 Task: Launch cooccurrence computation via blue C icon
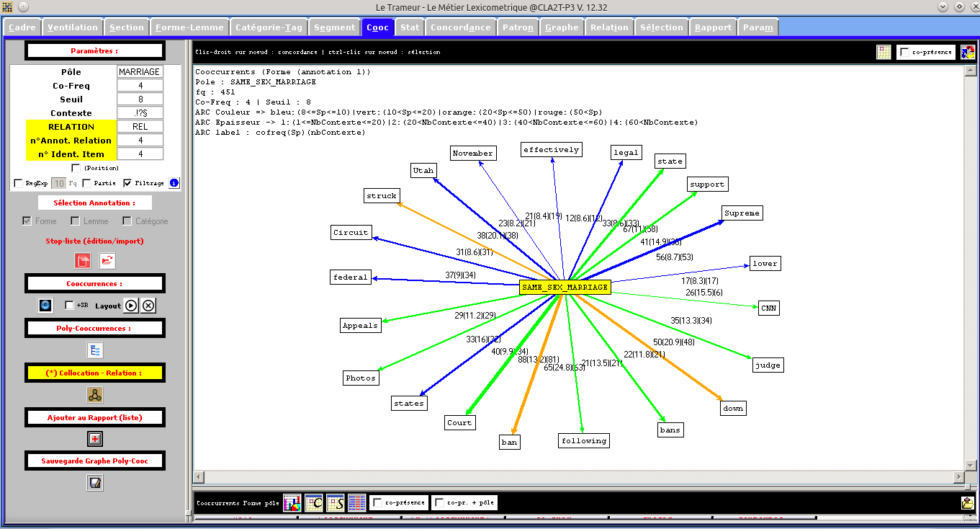pos(45,305)
